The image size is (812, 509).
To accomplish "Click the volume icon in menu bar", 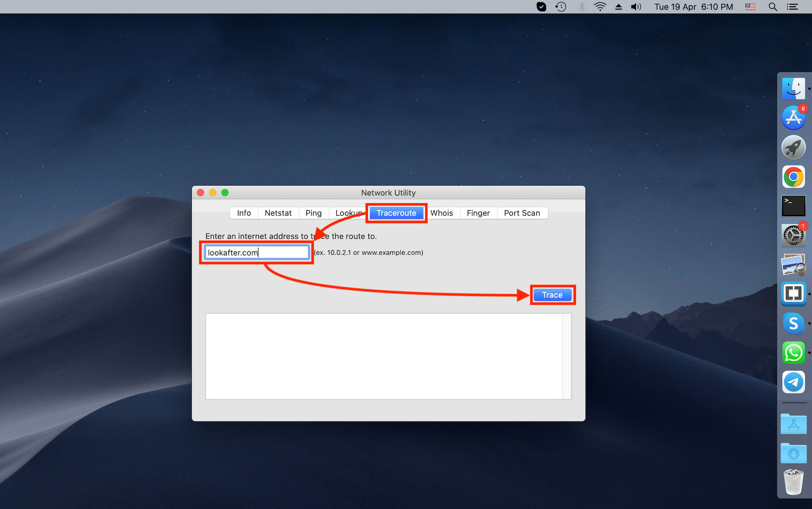I will pyautogui.click(x=636, y=7).
